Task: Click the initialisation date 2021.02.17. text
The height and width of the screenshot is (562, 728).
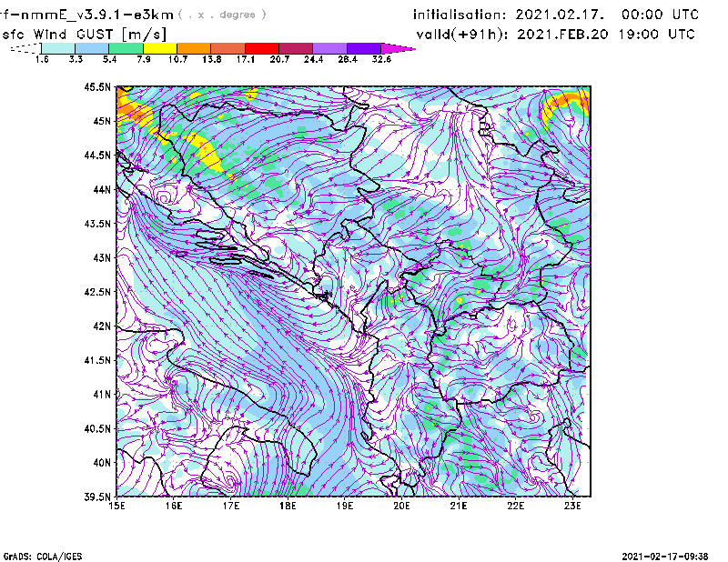Action: click(x=560, y=15)
